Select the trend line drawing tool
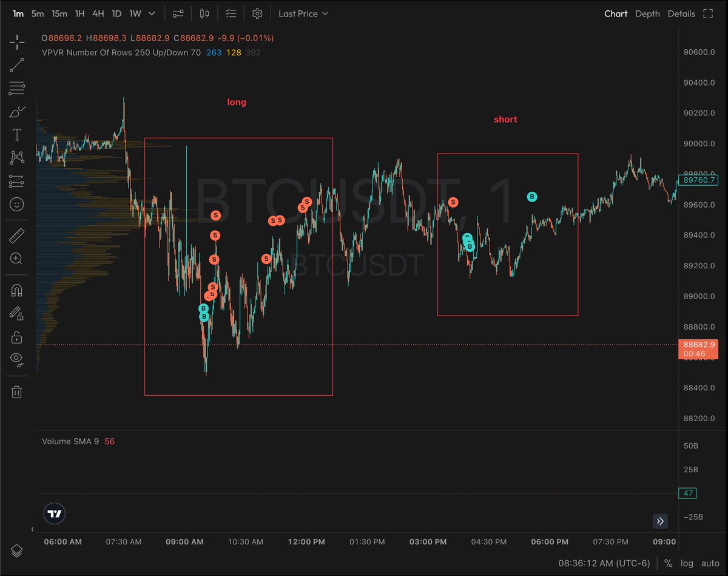 pyautogui.click(x=17, y=66)
